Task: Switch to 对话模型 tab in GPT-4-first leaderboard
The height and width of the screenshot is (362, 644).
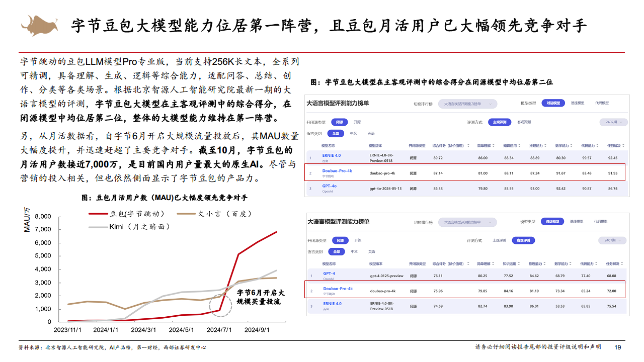Action: pos(552,221)
